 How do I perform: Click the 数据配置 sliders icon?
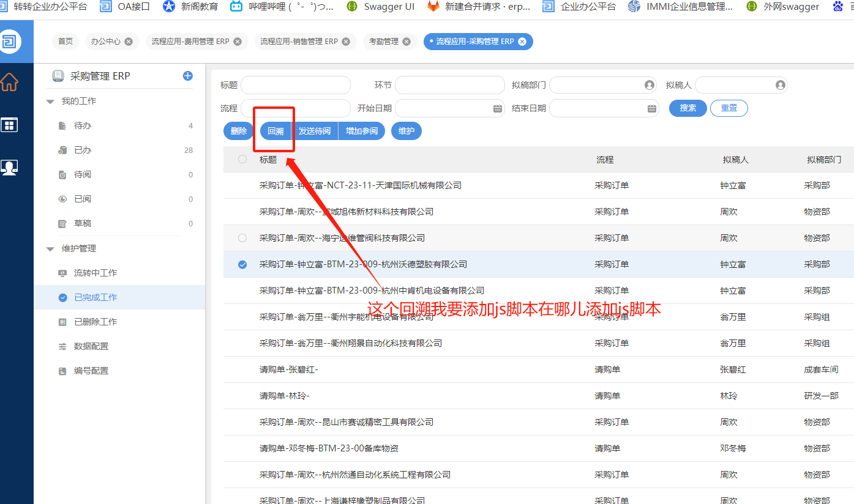(62, 346)
